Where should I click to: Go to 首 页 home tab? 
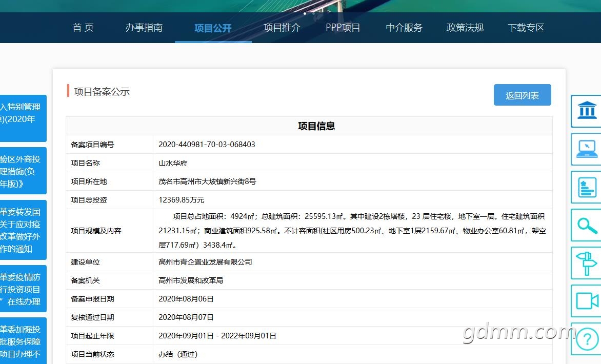coord(83,28)
